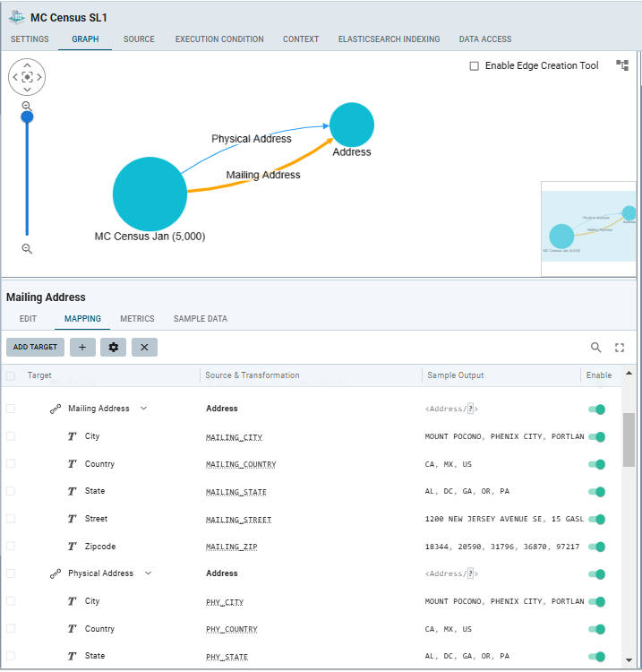This screenshot has width=642, height=672.
Task: Collapse the Physical Address target group
Action: (x=149, y=573)
